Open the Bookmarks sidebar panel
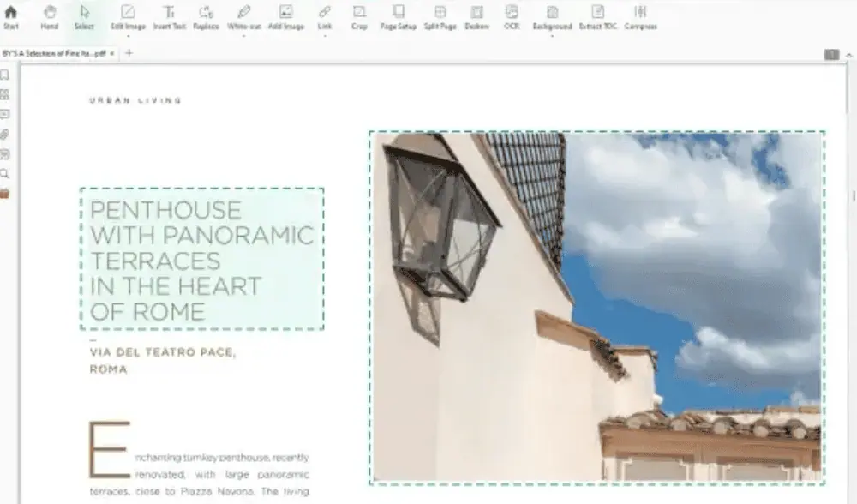 pos(5,75)
